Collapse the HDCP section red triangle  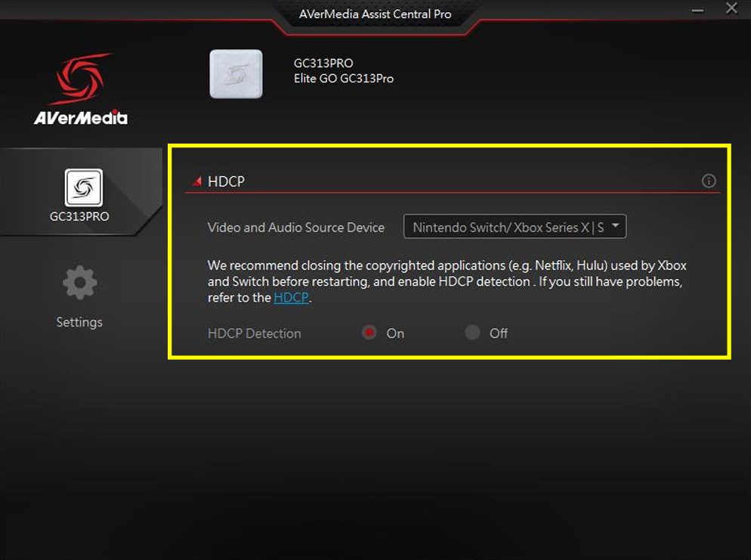pyautogui.click(x=197, y=181)
